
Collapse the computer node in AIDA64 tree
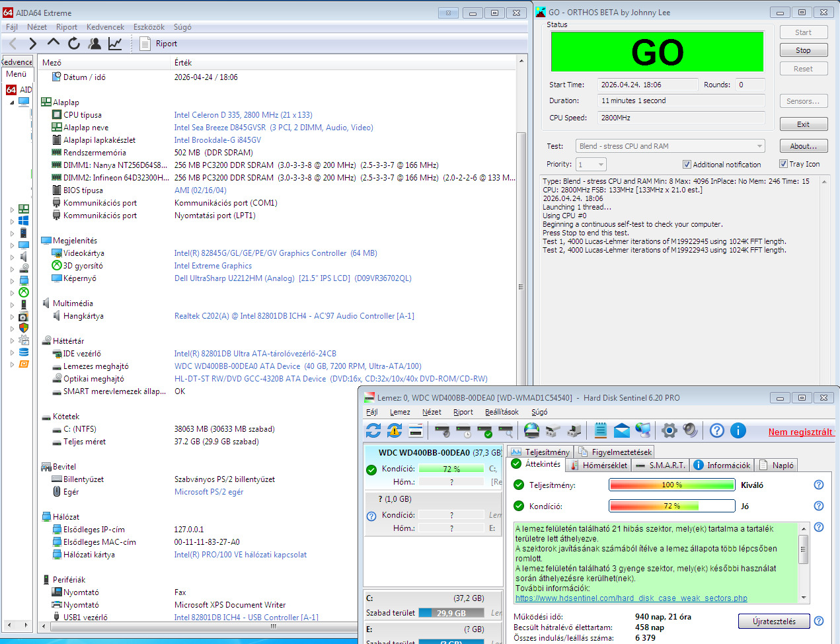pos(12,102)
